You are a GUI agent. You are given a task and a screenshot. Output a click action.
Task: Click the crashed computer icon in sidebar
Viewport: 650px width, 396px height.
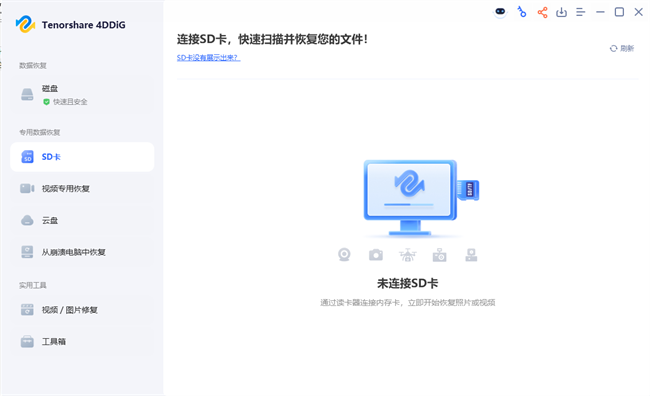point(27,252)
